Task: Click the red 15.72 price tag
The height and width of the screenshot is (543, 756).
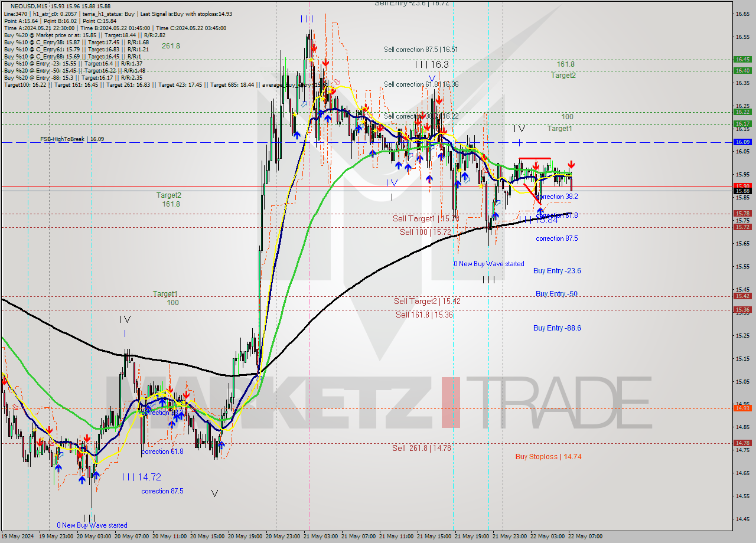Action: tap(742, 227)
